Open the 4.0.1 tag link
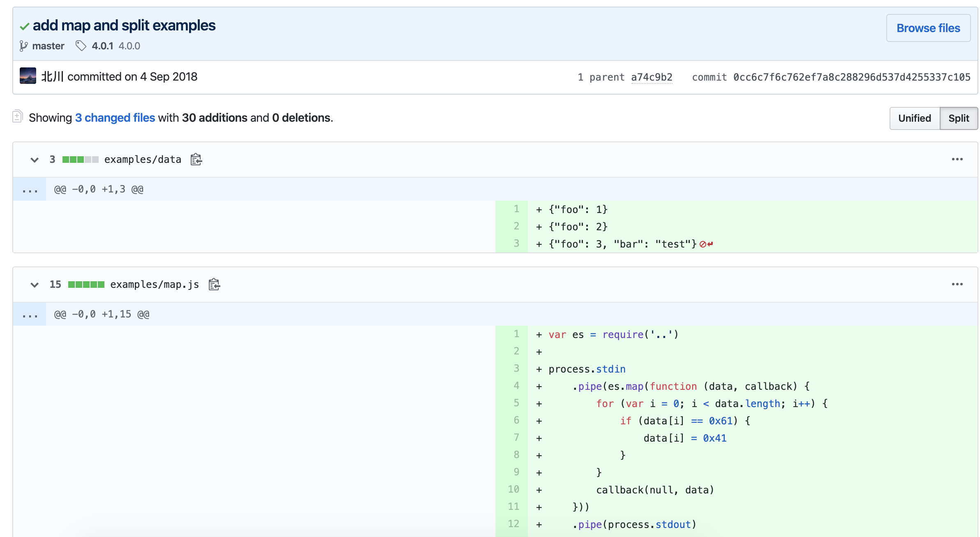Screen dimensions: 980x537 coord(102,46)
